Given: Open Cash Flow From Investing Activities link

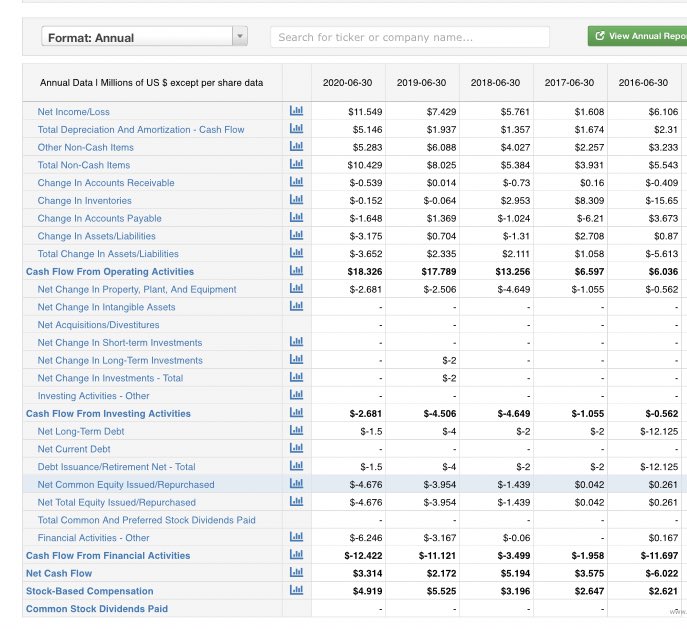Looking at the screenshot, I should [x=108, y=413].
